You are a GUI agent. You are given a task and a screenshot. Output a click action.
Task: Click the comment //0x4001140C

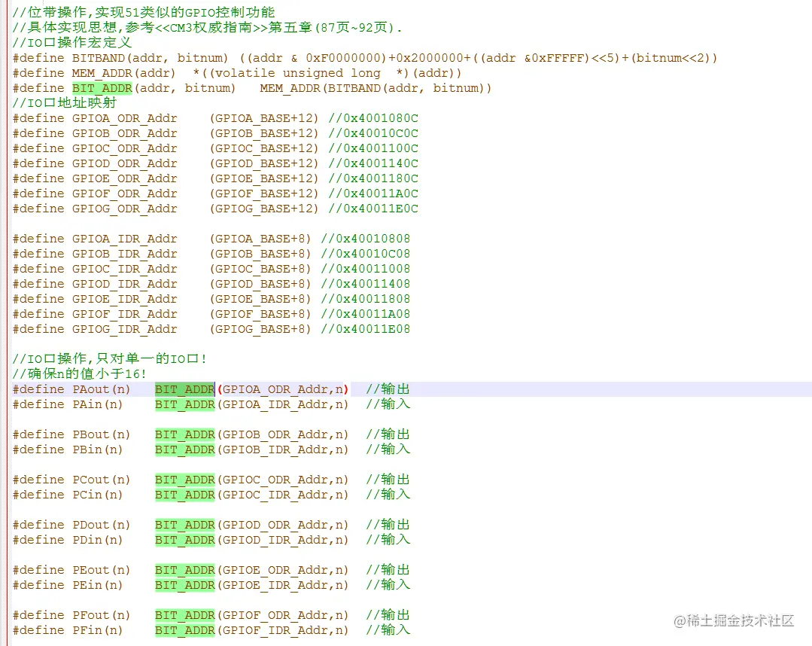click(373, 163)
